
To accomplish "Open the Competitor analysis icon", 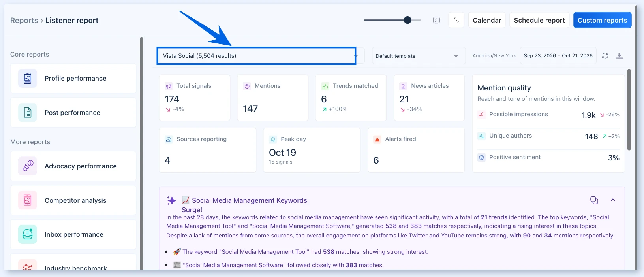I will click(x=28, y=200).
